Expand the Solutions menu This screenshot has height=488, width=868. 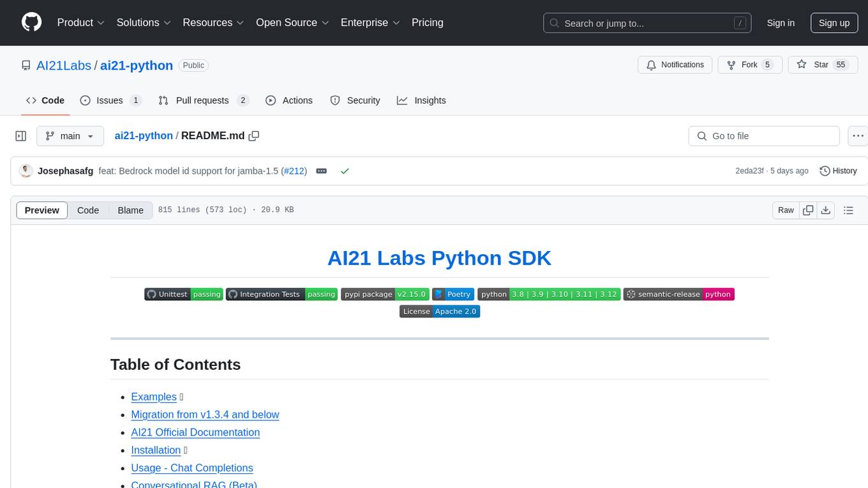click(x=144, y=22)
